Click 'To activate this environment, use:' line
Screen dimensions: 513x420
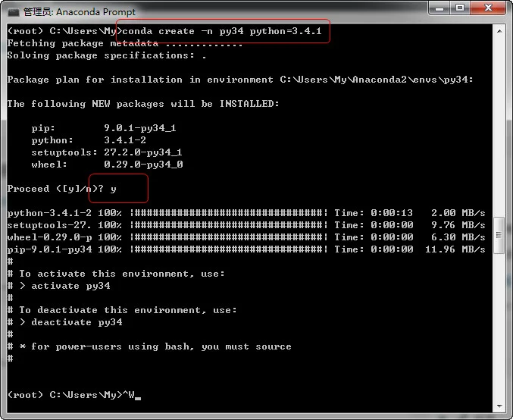(116, 274)
